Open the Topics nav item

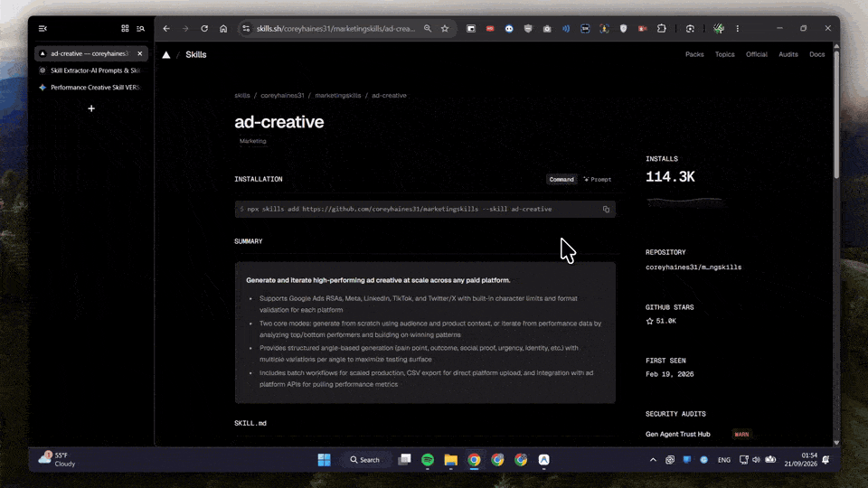[x=724, y=54]
